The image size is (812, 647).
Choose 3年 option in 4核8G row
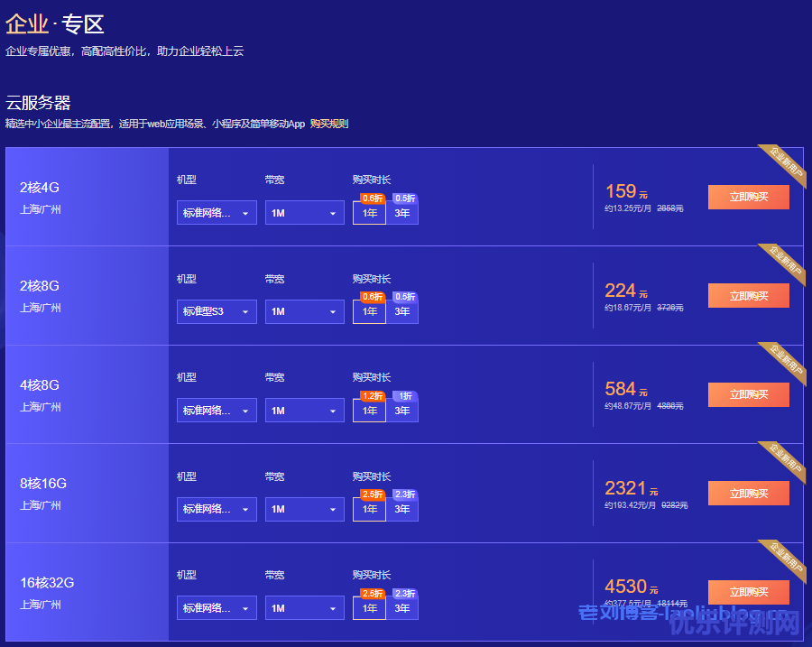pyautogui.click(x=402, y=411)
